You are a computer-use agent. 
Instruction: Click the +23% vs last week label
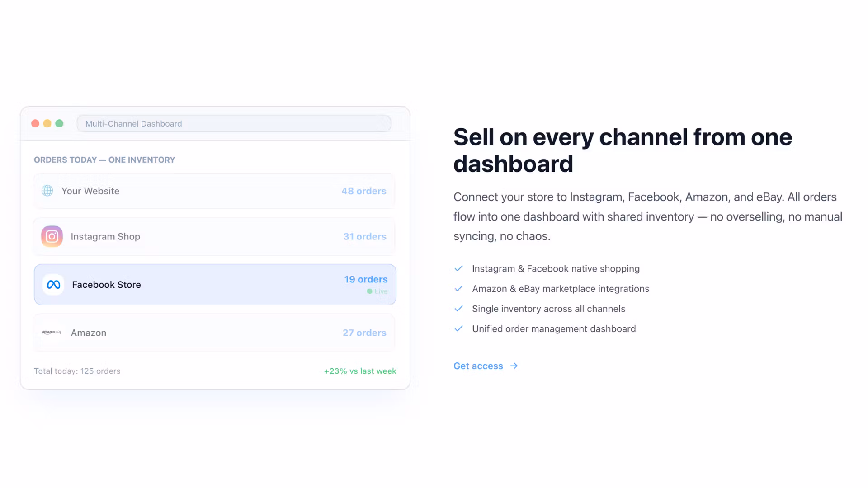(360, 371)
